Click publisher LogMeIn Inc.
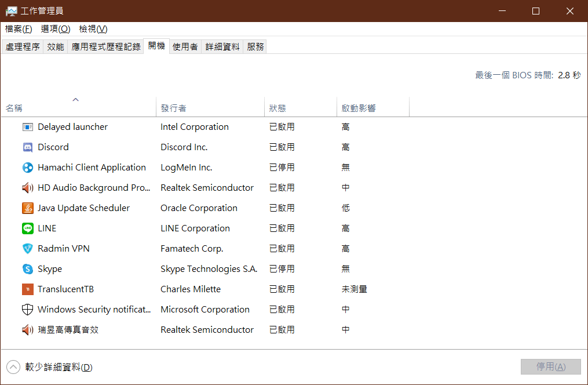The height and width of the screenshot is (385, 588). click(187, 168)
